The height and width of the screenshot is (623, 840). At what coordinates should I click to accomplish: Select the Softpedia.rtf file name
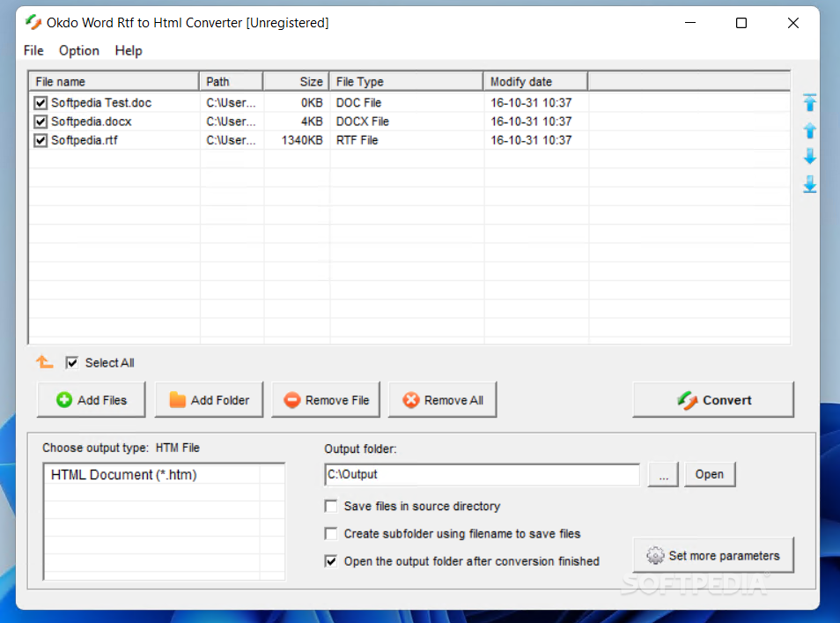[x=85, y=140]
